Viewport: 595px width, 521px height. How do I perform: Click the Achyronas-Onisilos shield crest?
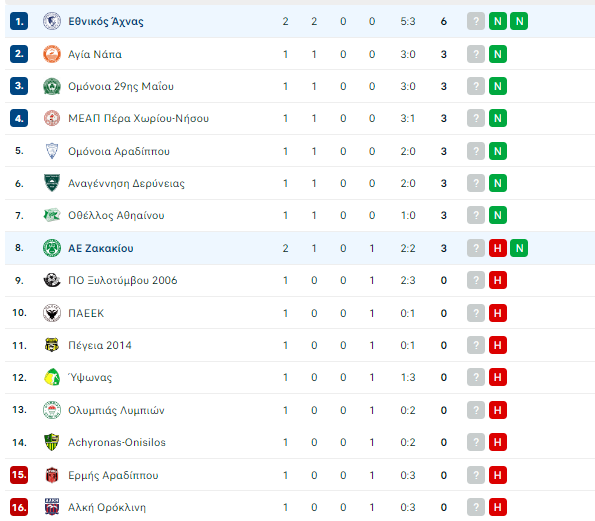pos(52,442)
